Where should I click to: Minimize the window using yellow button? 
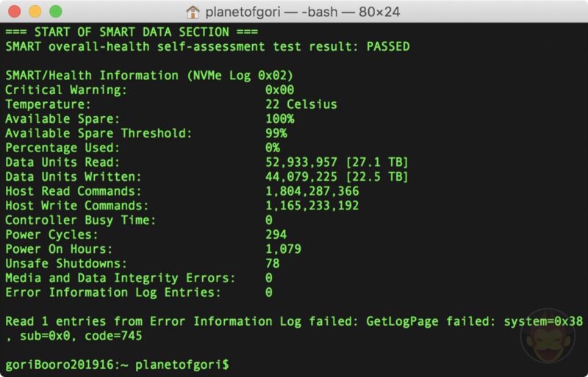coord(35,12)
